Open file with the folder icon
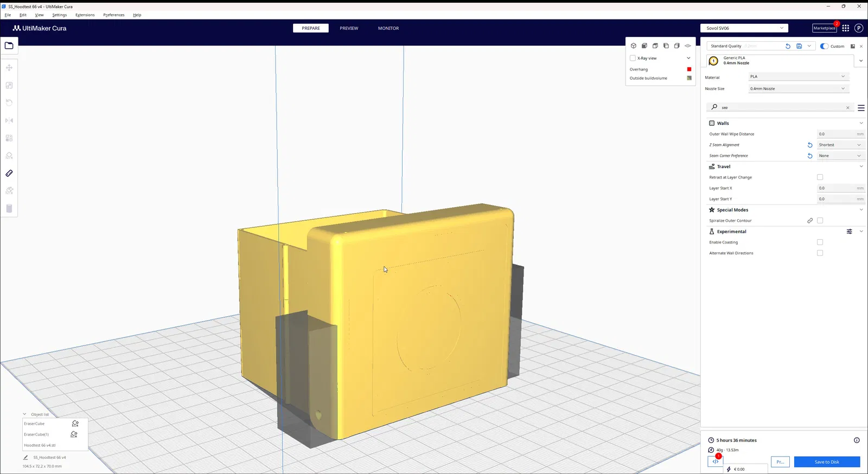This screenshot has height=474, width=868. pyautogui.click(x=9, y=46)
